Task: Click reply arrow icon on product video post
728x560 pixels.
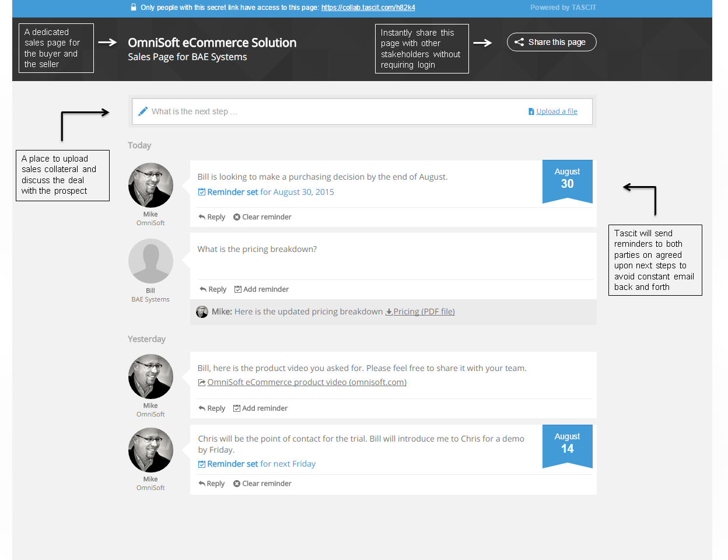Action: click(202, 408)
